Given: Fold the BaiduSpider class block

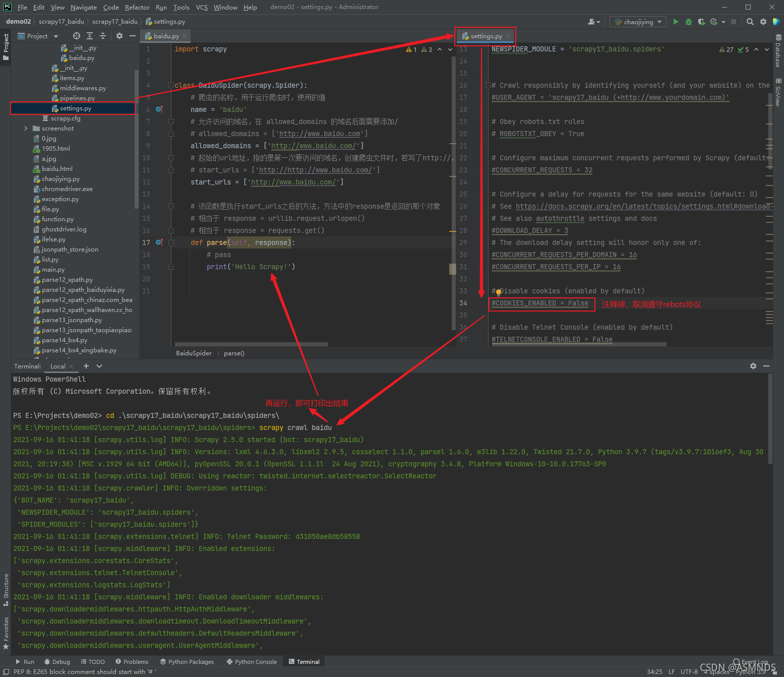Looking at the screenshot, I should 171,85.
